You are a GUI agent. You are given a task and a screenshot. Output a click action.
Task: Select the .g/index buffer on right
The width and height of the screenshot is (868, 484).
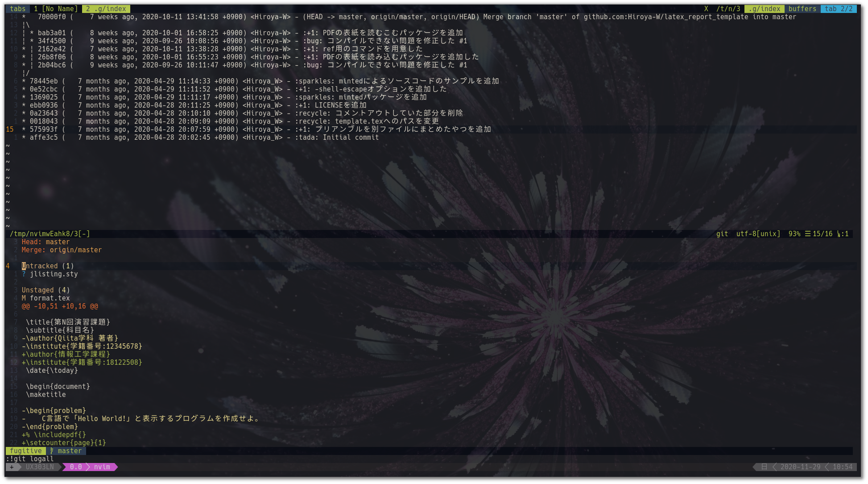765,9
